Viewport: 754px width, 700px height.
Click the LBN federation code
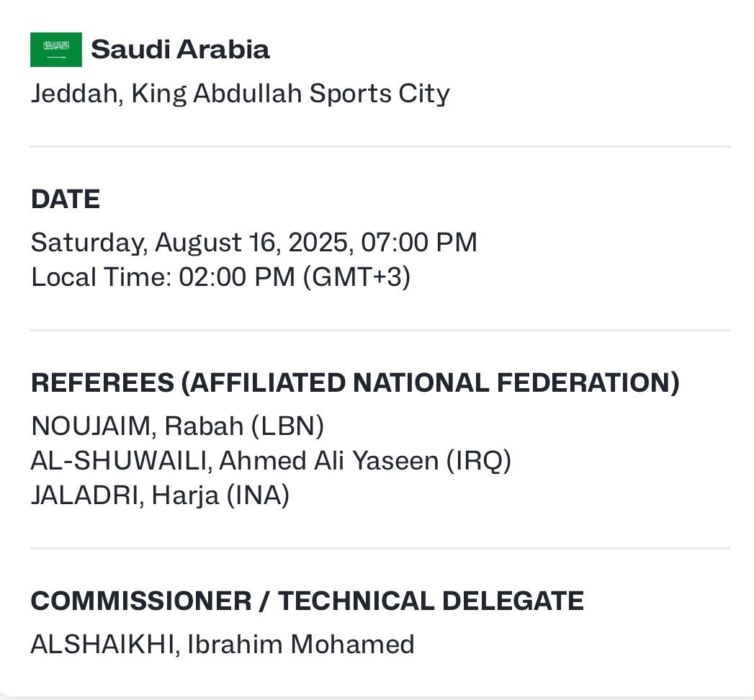click(x=287, y=426)
